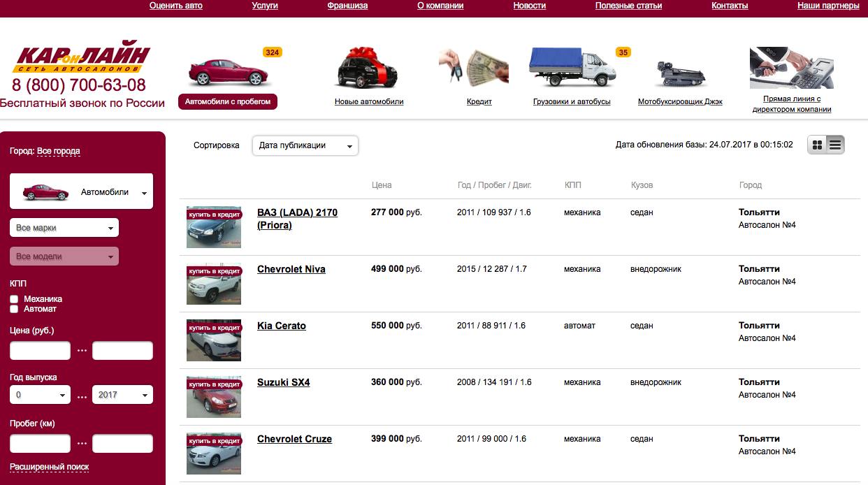Open Услуги in top menu

[x=265, y=6]
